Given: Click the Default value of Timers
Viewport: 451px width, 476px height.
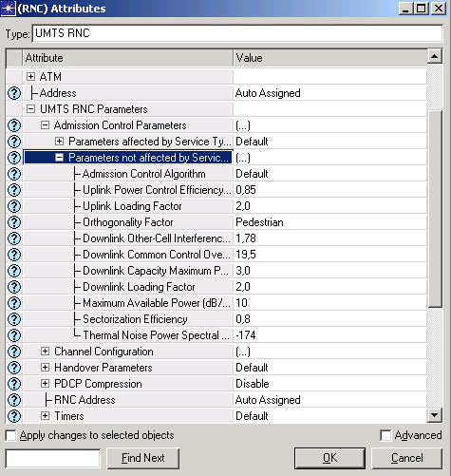Looking at the screenshot, I should coord(252,416).
